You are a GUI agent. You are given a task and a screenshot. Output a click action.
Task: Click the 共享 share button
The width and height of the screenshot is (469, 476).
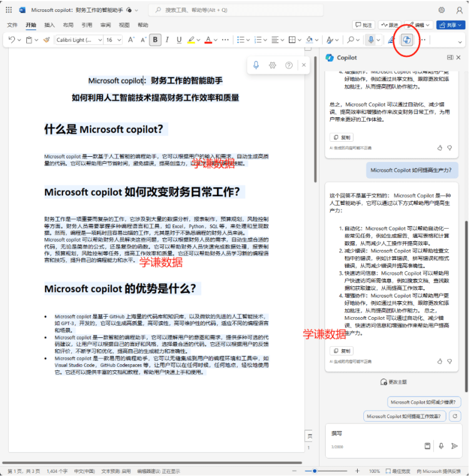pos(450,25)
